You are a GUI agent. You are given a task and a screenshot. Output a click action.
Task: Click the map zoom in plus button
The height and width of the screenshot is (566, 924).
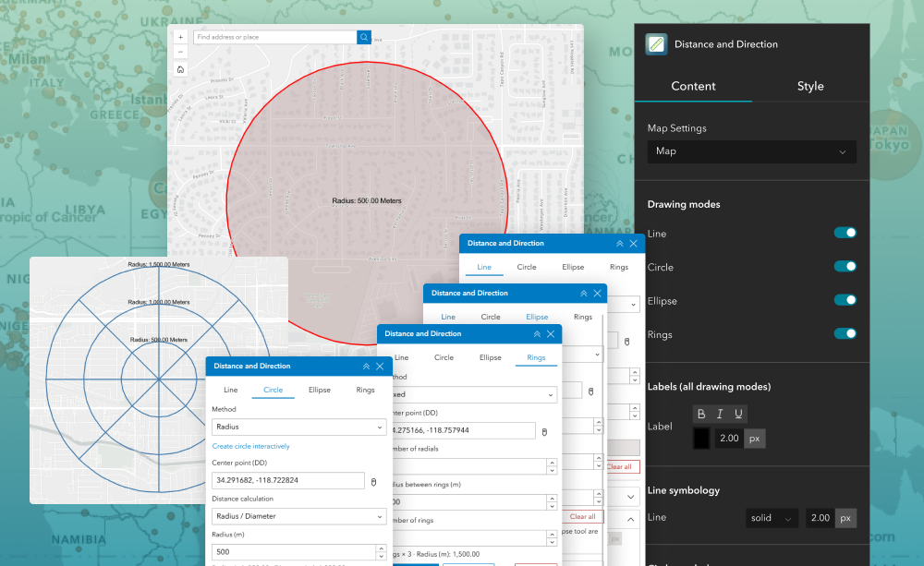[180, 37]
